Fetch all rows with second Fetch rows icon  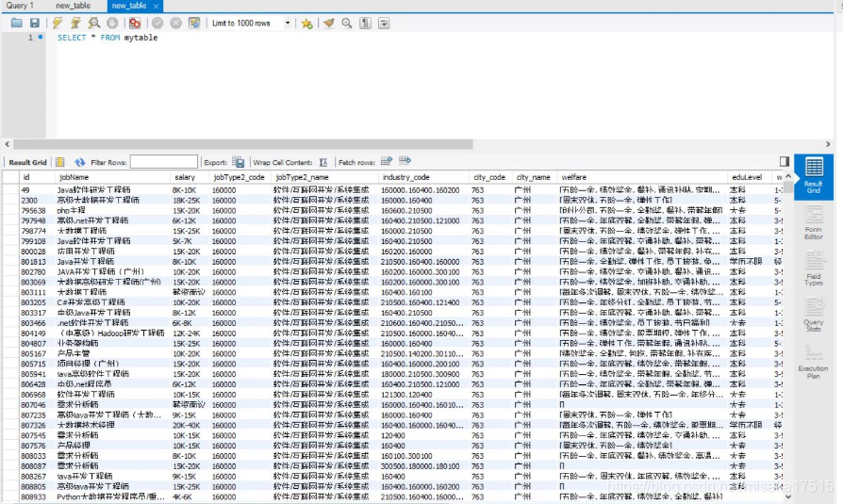(405, 160)
